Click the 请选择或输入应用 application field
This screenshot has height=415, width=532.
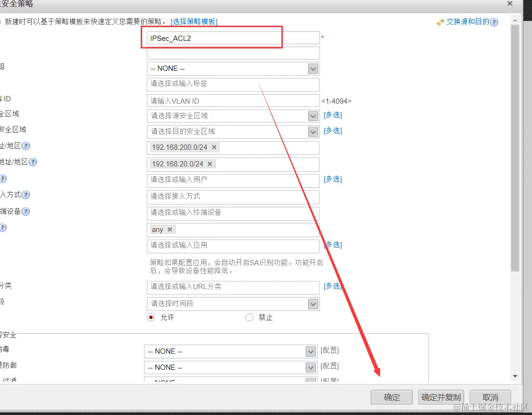click(x=233, y=246)
